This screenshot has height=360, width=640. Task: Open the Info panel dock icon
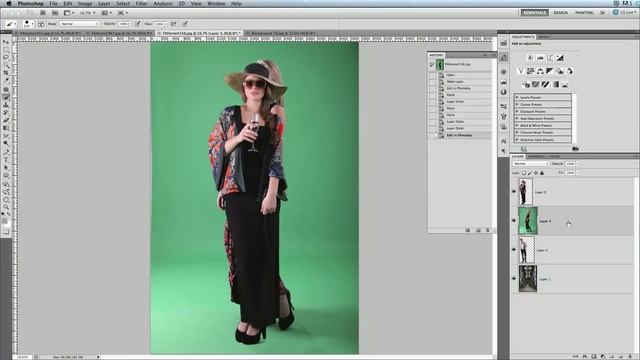click(x=504, y=92)
